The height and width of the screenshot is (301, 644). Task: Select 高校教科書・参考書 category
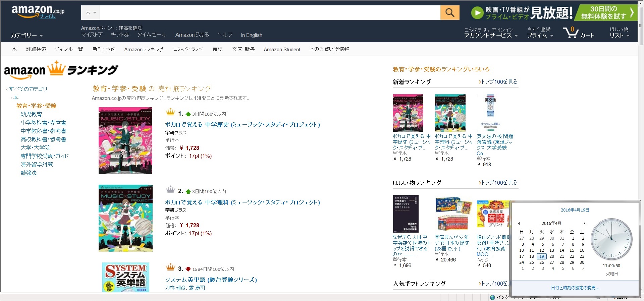pyautogui.click(x=43, y=139)
